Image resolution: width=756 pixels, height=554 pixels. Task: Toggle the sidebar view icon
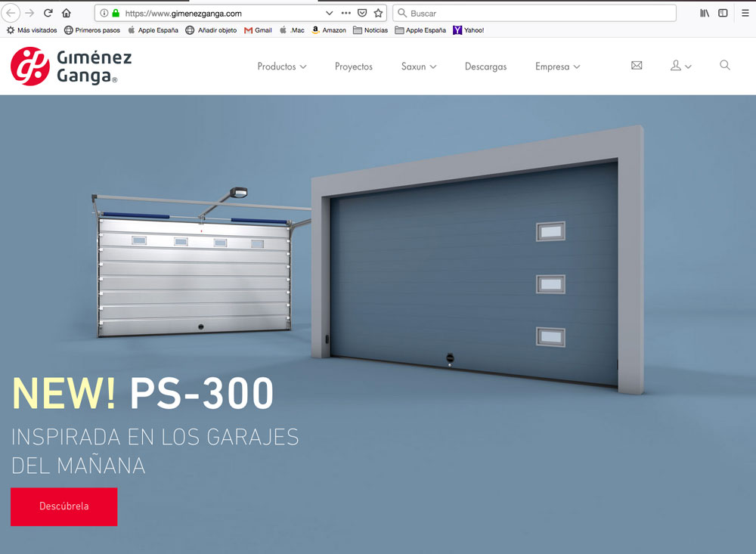tap(723, 13)
